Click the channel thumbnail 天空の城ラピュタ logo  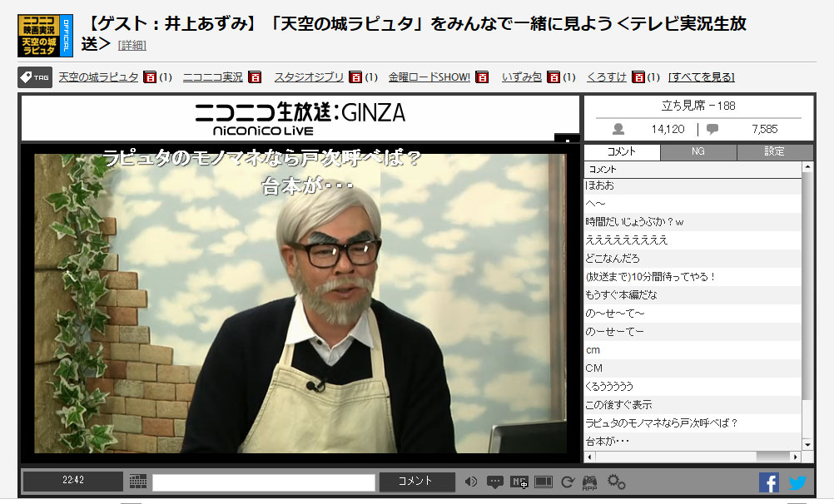tap(45, 36)
